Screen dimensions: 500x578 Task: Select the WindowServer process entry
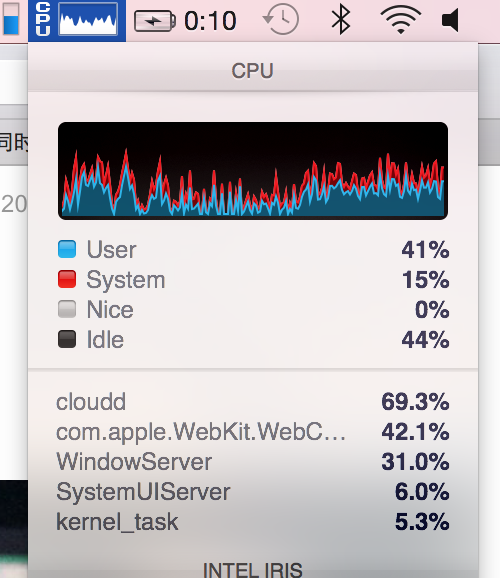(253, 462)
